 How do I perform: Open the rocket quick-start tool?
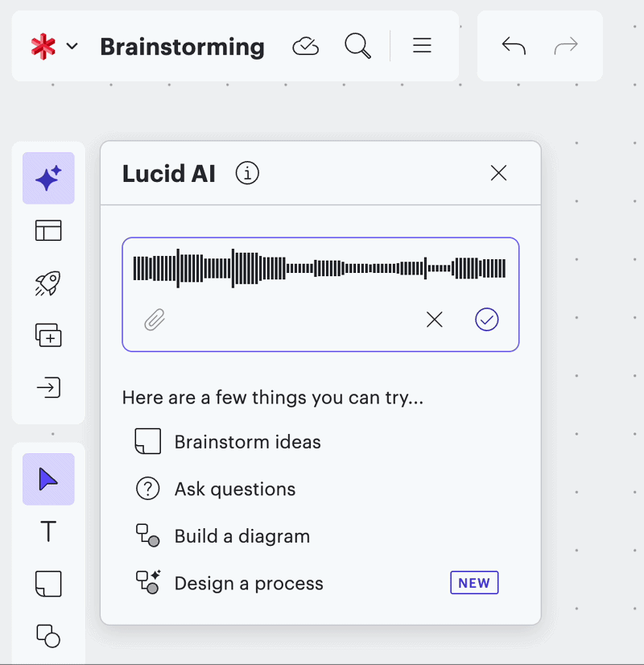click(48, 283)
